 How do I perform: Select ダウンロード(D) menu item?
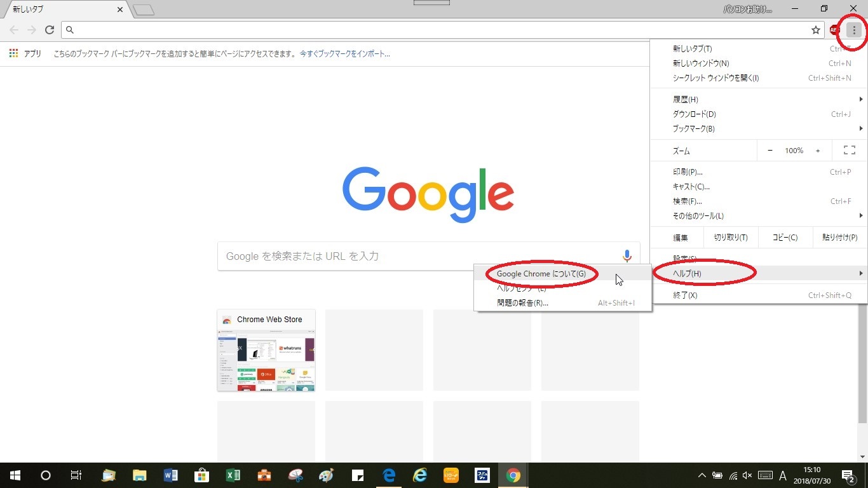point(759,114)
